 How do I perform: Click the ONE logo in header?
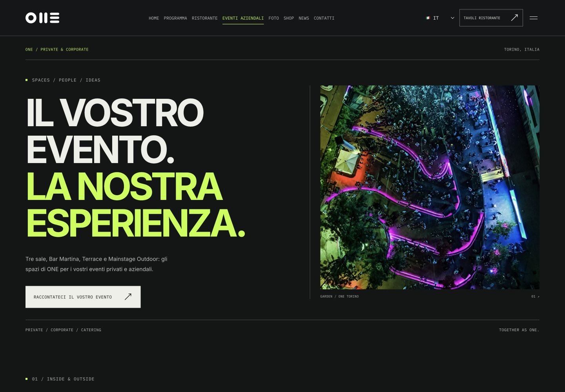pos(42,18)
